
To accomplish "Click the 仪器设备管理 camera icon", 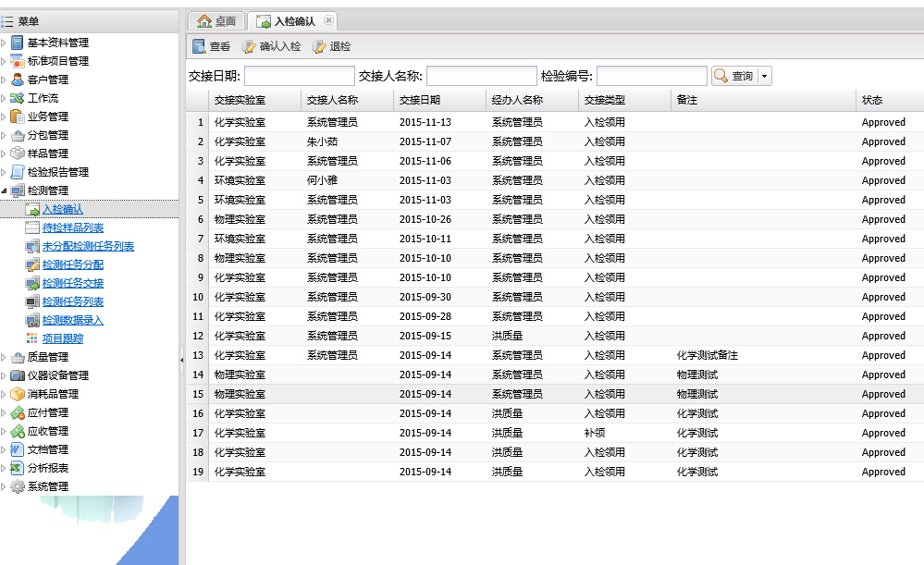I will pos(18,375).
